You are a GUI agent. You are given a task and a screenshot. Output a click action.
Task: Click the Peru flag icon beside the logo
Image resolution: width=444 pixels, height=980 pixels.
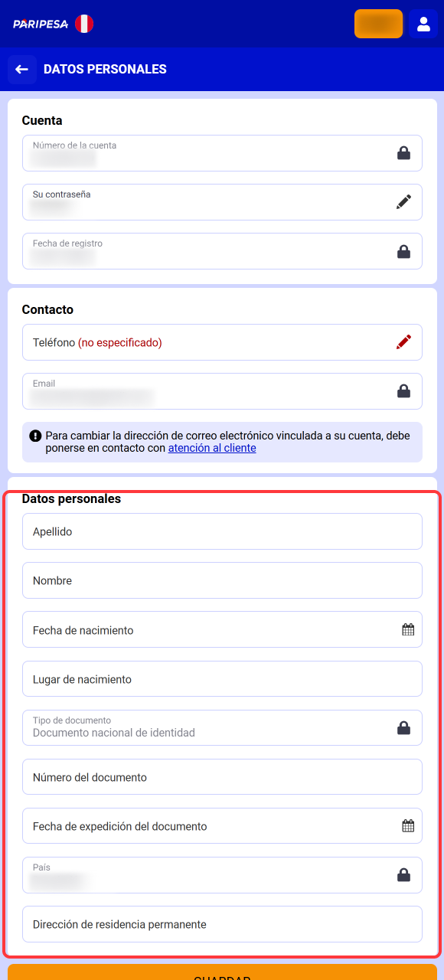(x=83, y=23)
